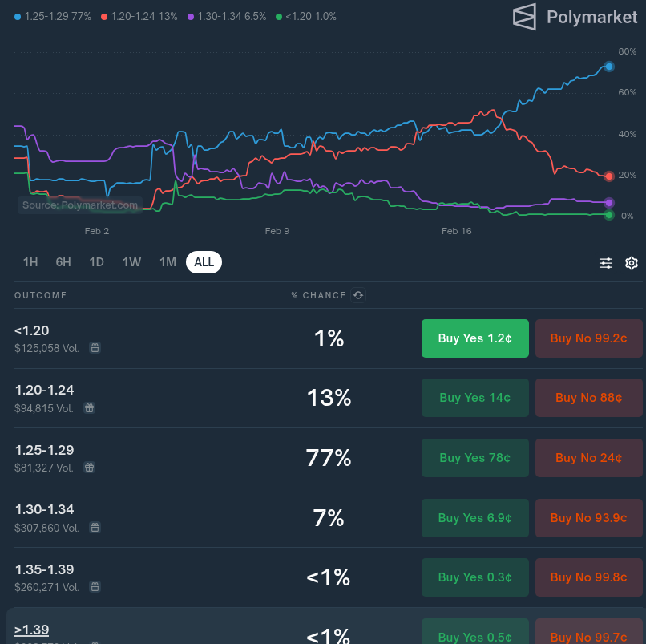Select the 1H time range

click(x=30, y=262)
